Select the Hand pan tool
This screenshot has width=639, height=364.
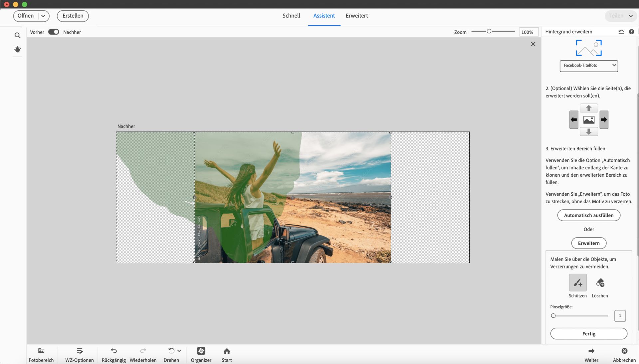(18, 49)
